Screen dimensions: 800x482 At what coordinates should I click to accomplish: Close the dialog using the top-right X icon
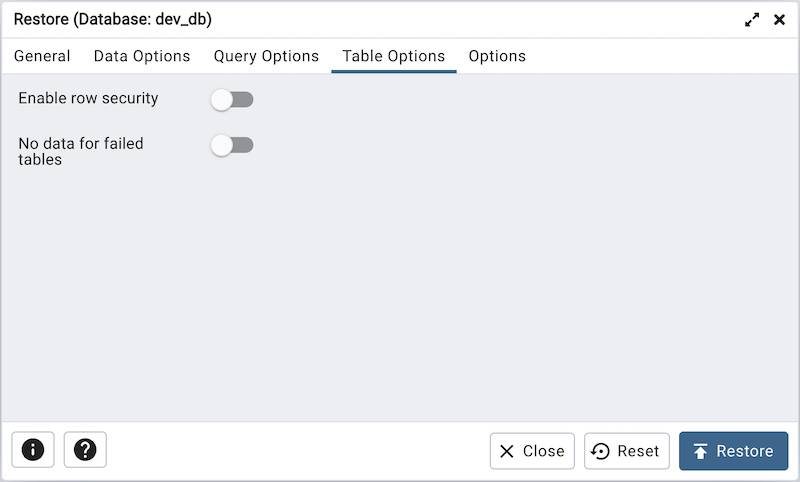click(x=779, y=20)
